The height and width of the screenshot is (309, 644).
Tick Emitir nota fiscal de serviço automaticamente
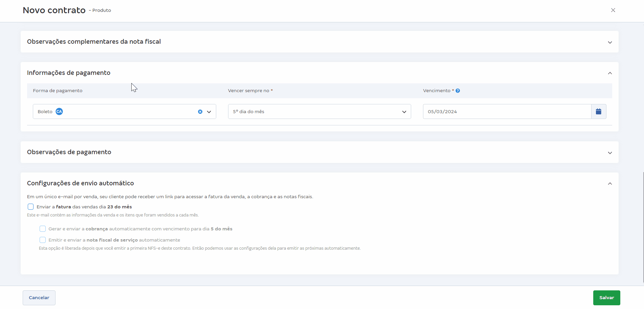[43, 240]
